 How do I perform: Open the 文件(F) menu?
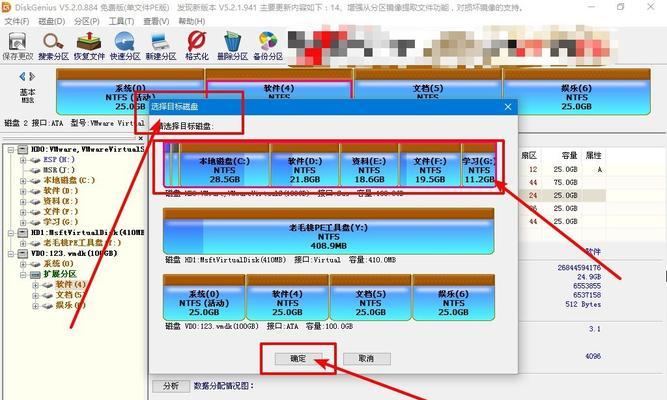pyautogui.click(x=17, y=21)
